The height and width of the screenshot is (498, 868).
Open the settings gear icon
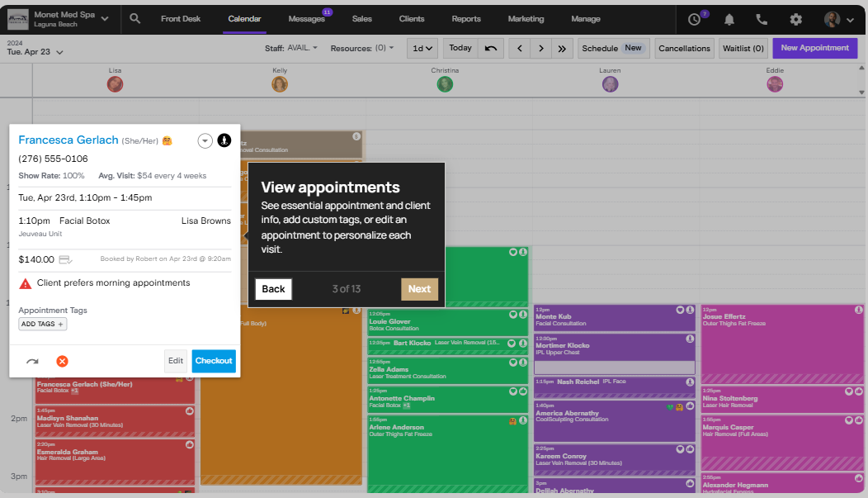coord(795,19)
